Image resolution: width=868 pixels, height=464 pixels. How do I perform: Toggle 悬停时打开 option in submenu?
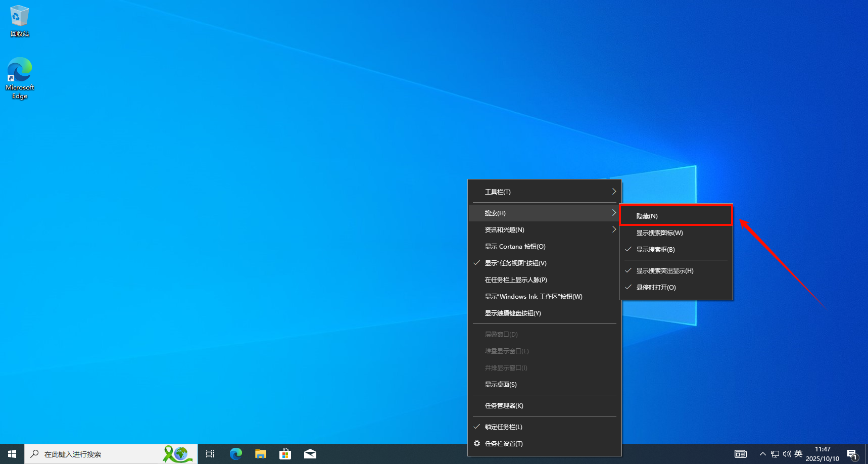[656, 288]
